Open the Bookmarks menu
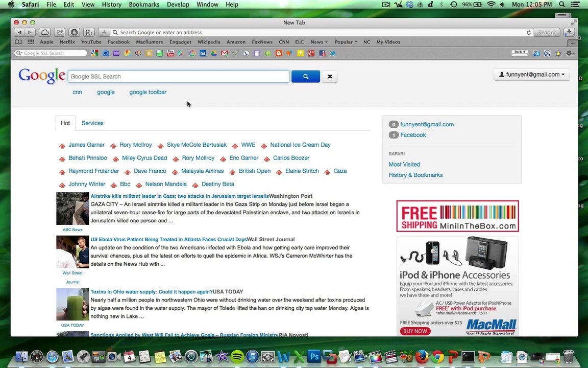 coord(144,5)
